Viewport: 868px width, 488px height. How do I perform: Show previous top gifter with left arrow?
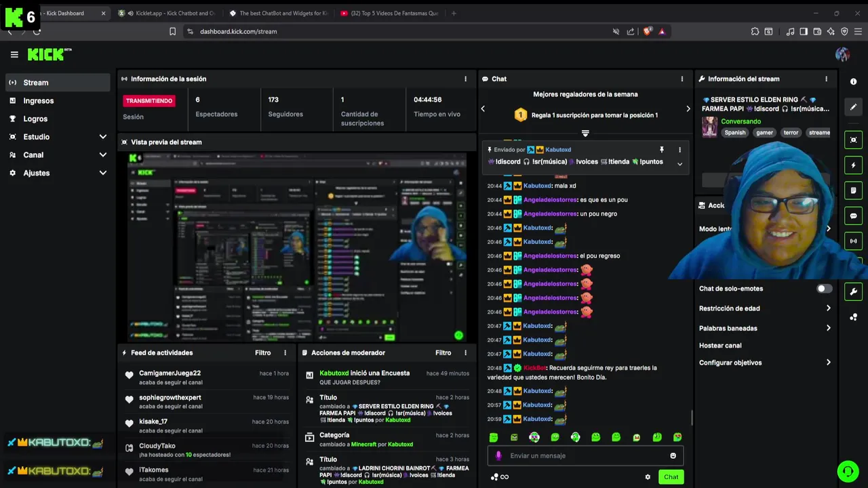click(483, 108)
